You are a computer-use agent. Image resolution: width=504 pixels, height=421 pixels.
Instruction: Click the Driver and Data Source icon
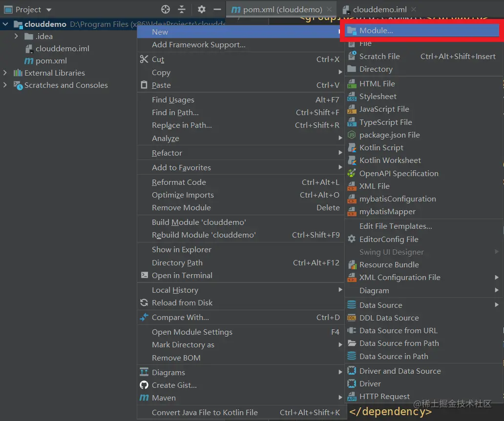352,371
